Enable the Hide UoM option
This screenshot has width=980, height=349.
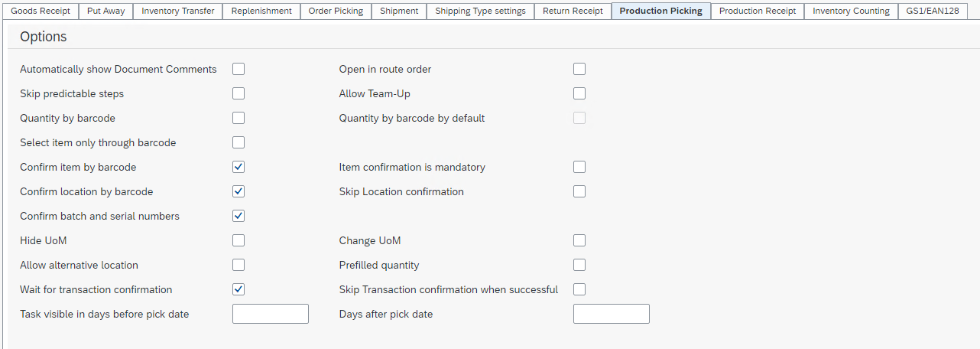239,240
